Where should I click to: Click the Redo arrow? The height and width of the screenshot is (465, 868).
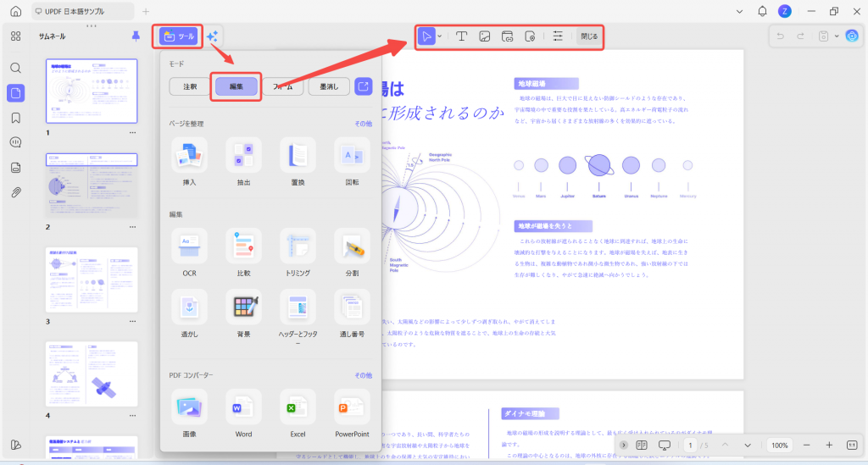800,36
